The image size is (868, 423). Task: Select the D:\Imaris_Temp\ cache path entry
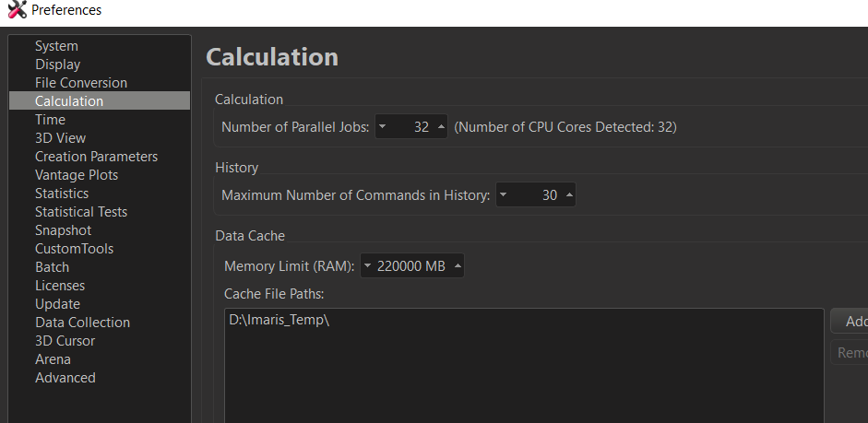click(x=279, y=321)
